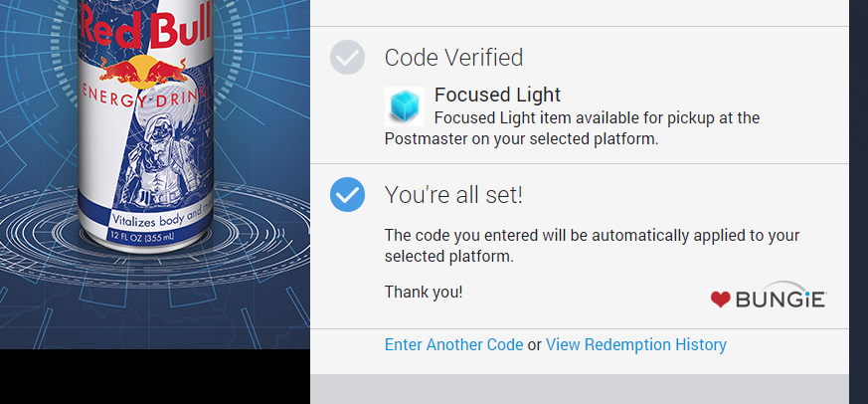Click the Postmaster pickup description text
This screenshot has width=868, height=404.
[x=572, y=129]
